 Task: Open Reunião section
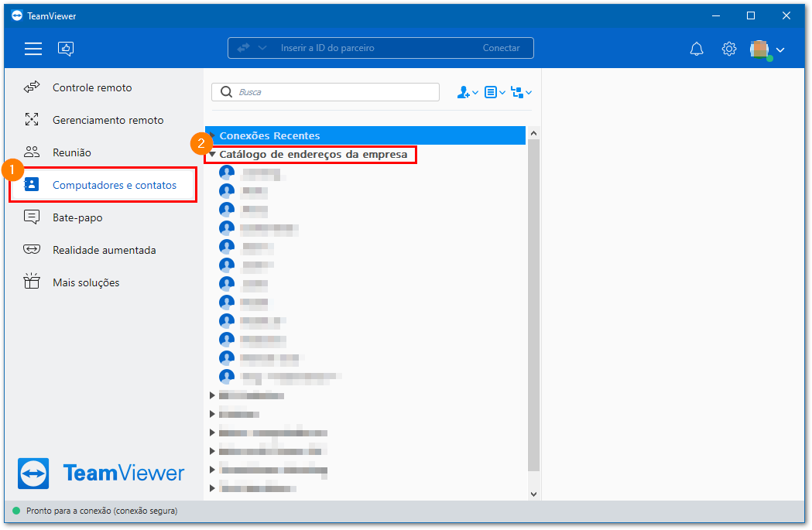pos(104,152)
